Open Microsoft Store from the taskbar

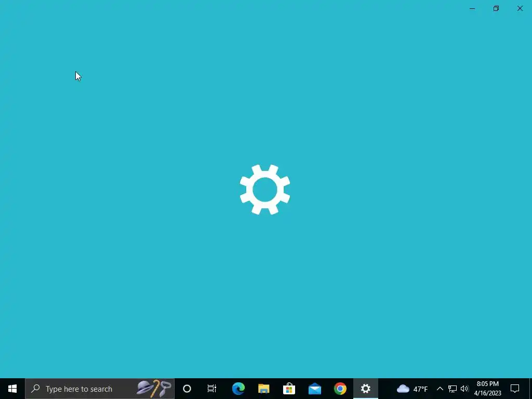click(289, 389)
